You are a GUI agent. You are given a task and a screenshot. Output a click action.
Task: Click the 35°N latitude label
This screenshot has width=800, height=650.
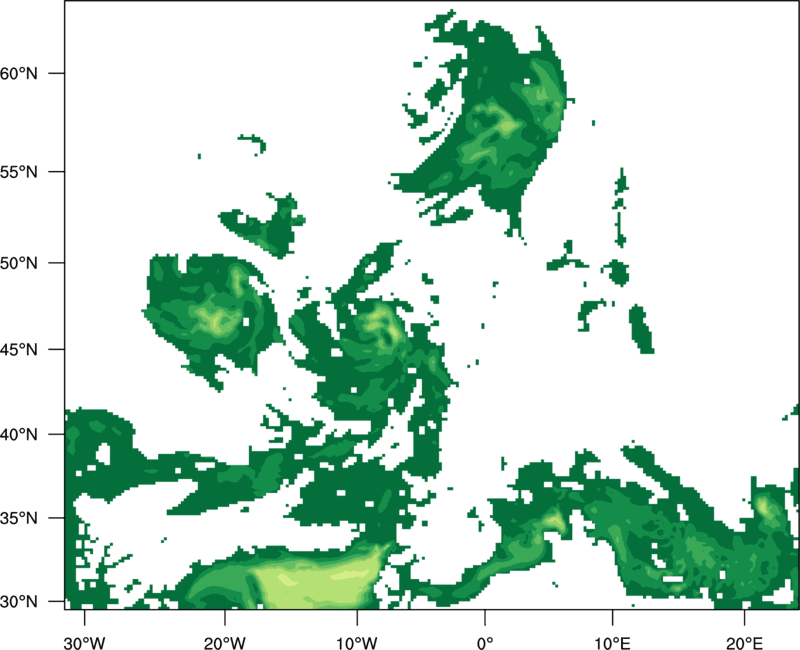click(19, 518)
